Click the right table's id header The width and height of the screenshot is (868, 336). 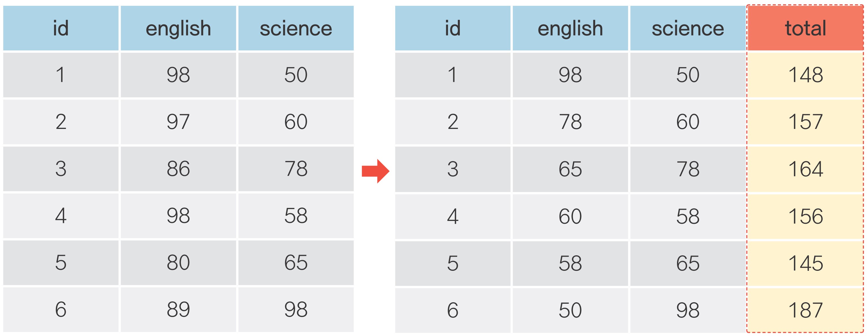(453, 28)
